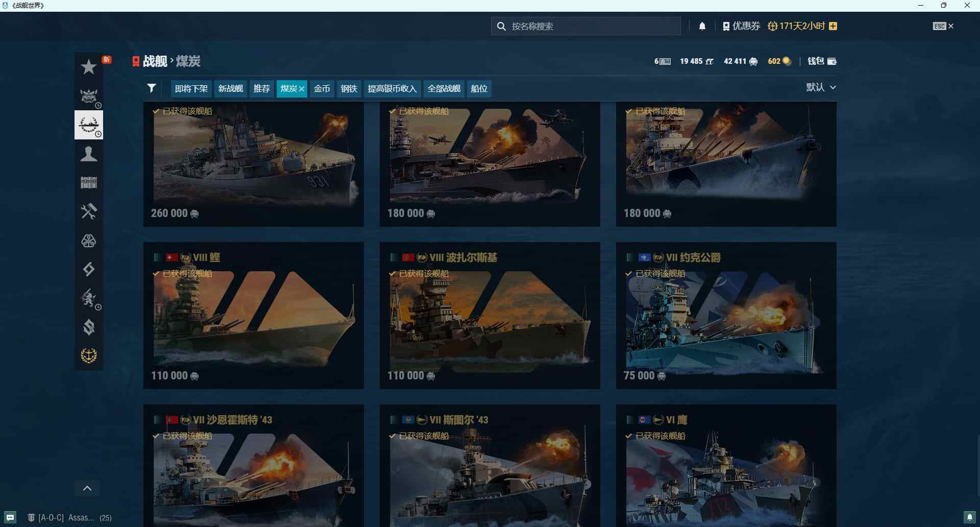Open the commanders category icon
The height and width of the screenshot is (527, 980).
point(89,154)
